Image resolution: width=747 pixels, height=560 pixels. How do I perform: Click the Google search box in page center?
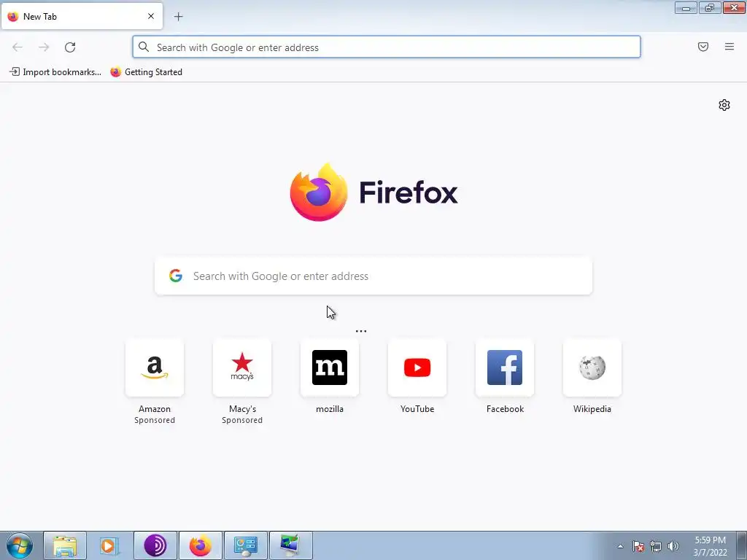tap(373, 276)
